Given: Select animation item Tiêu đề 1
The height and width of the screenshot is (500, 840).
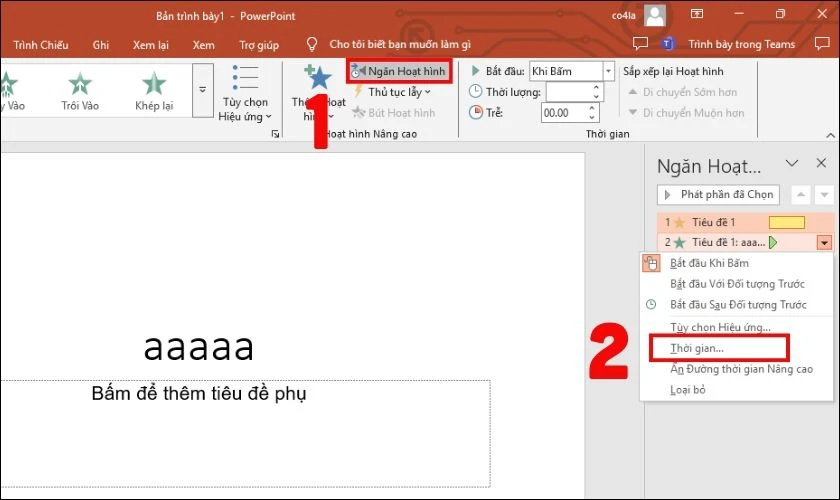Looking at the screenshot, I should coord(746,222).
